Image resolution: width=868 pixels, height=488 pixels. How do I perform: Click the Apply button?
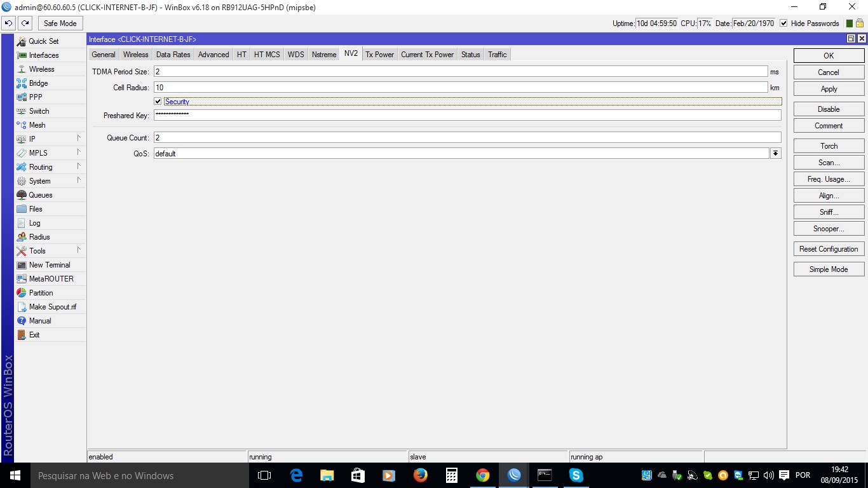(x=829, y=89)
